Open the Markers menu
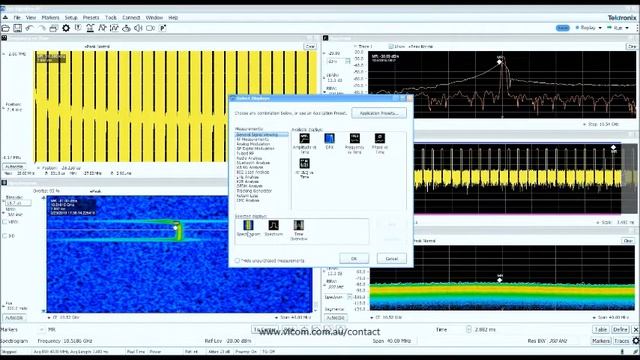The image size is (640, 360). (x=50, y=18)
